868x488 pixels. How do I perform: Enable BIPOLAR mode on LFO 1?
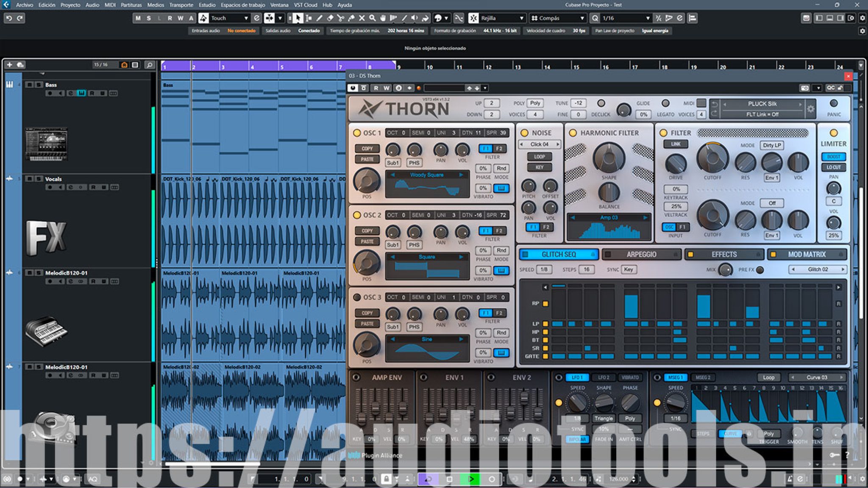tap(579, 440)
